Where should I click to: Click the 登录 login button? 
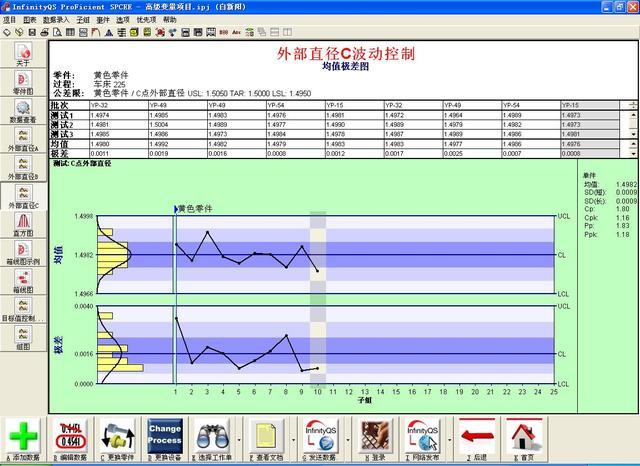click(x=376, y=440)
